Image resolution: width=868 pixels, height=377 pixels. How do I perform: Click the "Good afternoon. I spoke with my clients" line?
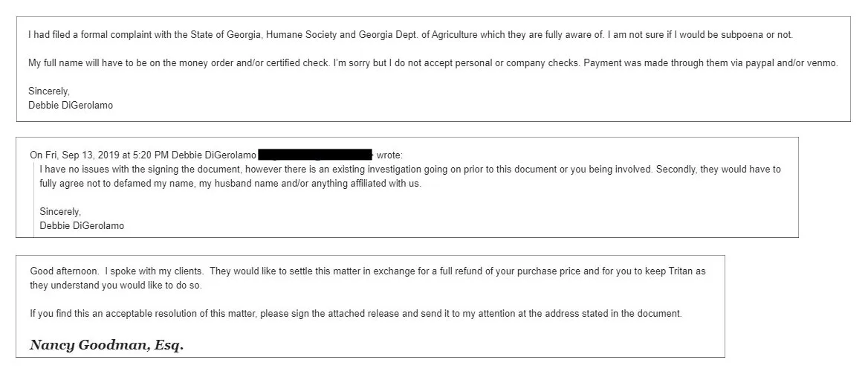coord(368,271)
